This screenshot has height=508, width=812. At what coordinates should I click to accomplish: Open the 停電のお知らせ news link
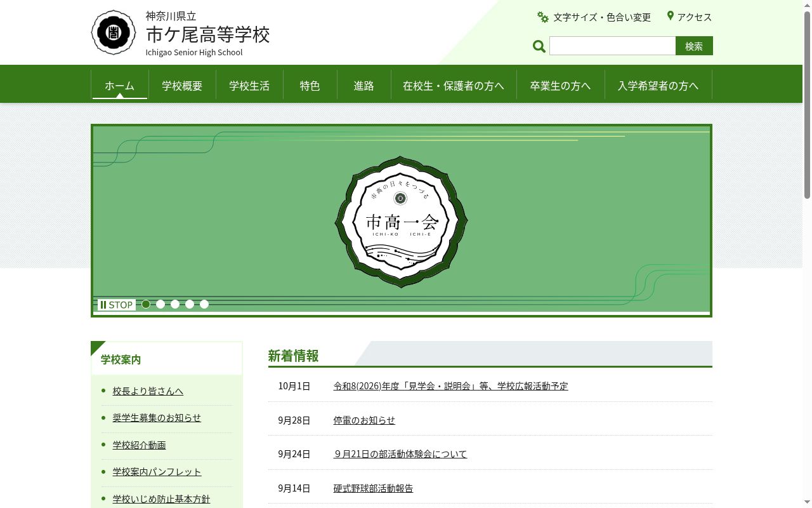coord(364,420)
